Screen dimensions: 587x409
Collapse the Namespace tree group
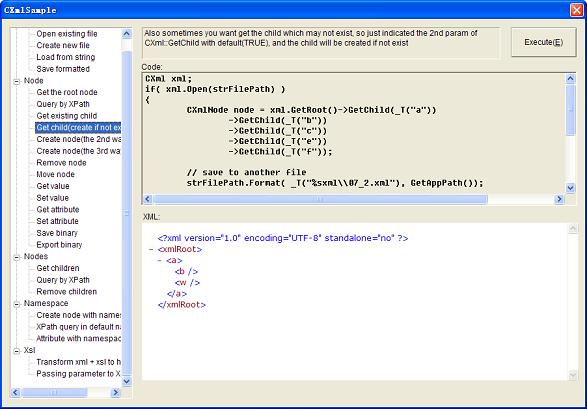(x=16, y=304)
